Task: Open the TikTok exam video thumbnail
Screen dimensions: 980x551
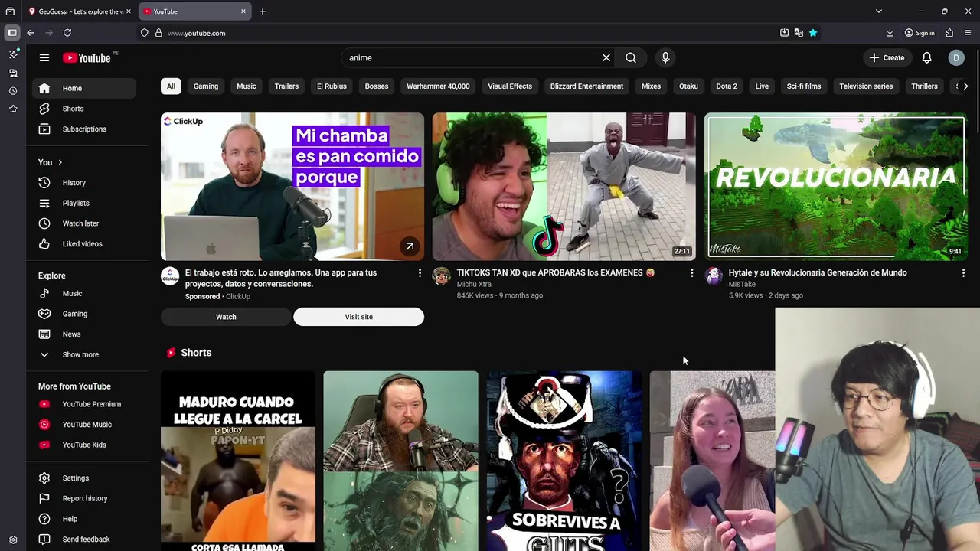Action: pos(563,187)
